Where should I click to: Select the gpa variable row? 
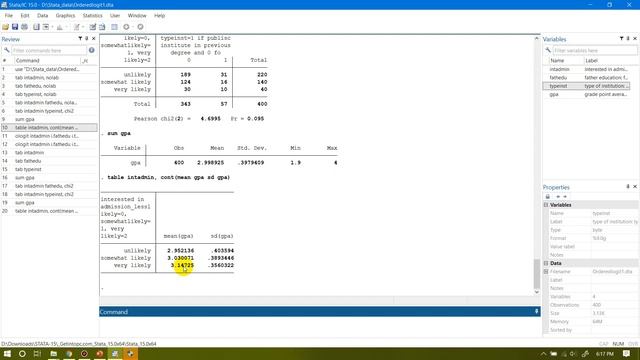587,94
